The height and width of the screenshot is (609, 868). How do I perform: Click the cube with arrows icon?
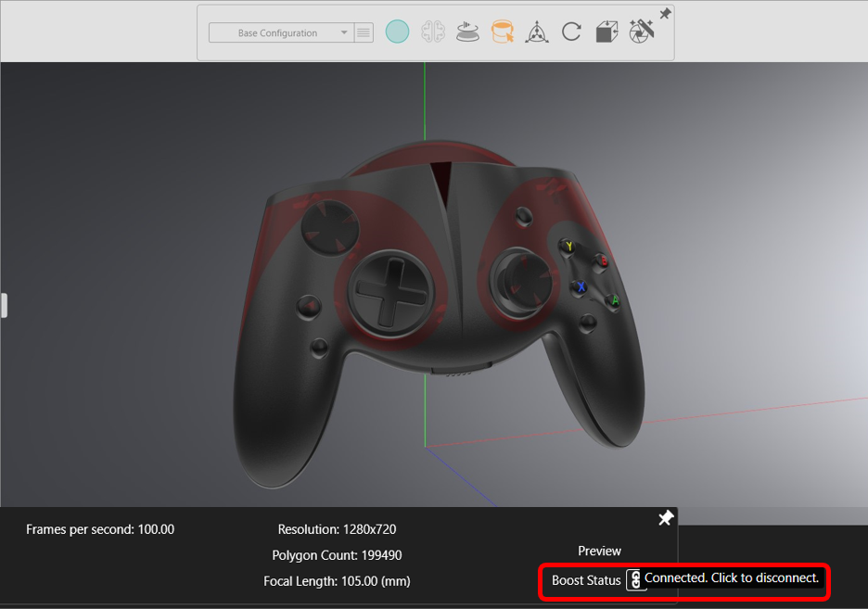pos(606,32)
